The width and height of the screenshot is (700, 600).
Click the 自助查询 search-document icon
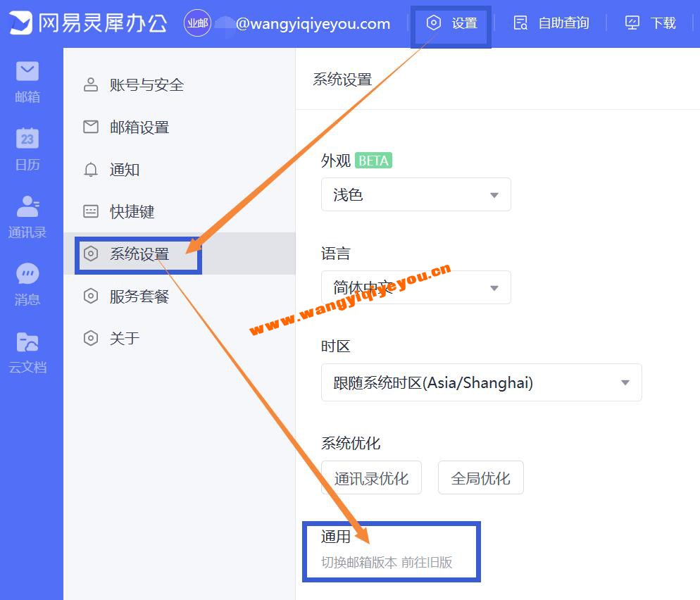point(520,23)
